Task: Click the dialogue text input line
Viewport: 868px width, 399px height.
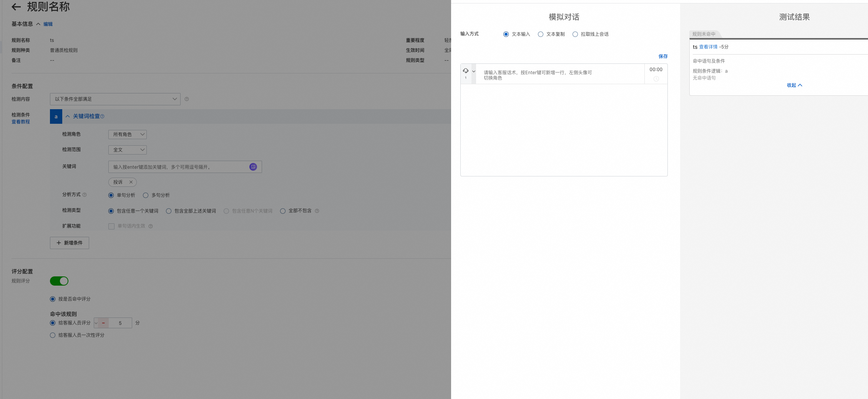Action: tap(560, 75)
